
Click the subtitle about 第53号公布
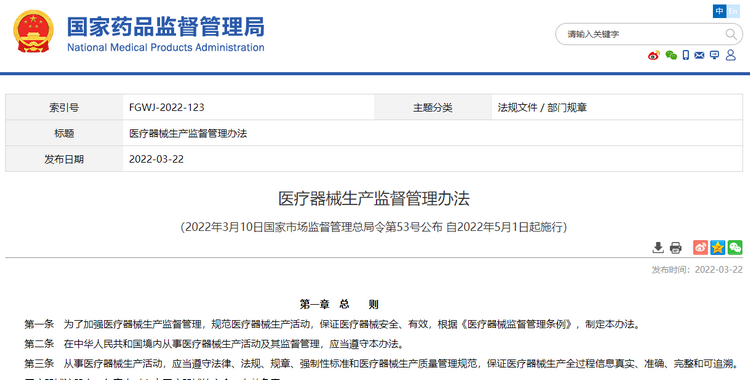click(374, 227)
